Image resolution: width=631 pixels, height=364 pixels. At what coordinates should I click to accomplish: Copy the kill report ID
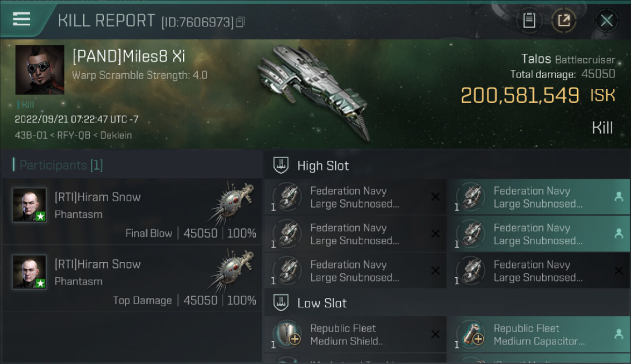coord(241,22)
